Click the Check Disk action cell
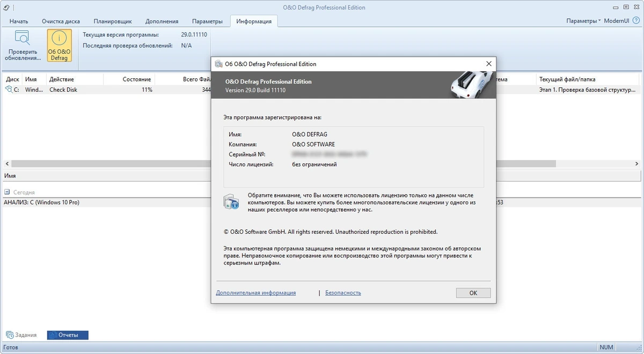The height and width of the screenshot is (354, 644). (x=63, y=90)
